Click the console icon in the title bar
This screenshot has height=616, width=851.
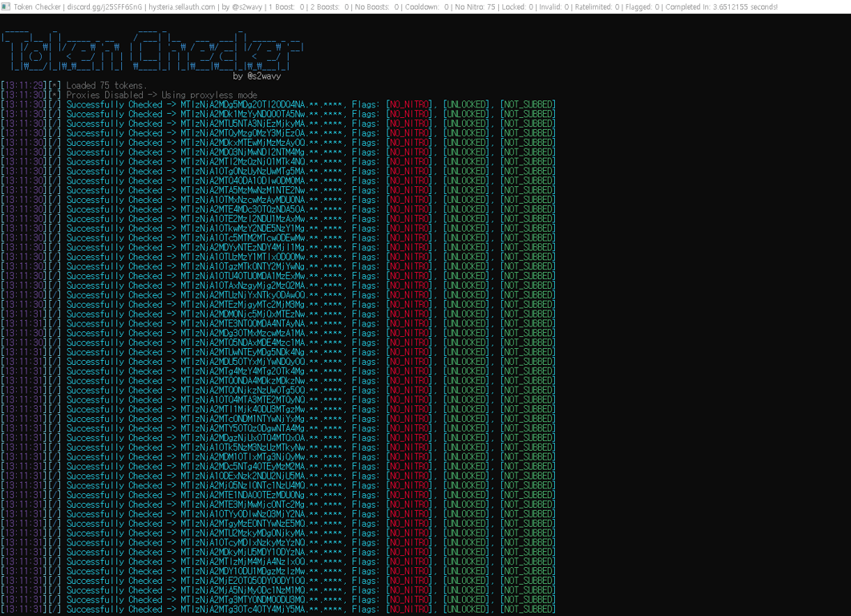(6, 6)
